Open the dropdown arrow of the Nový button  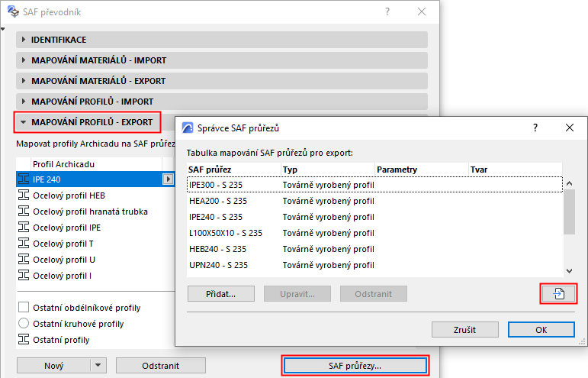tap(98, 365)
